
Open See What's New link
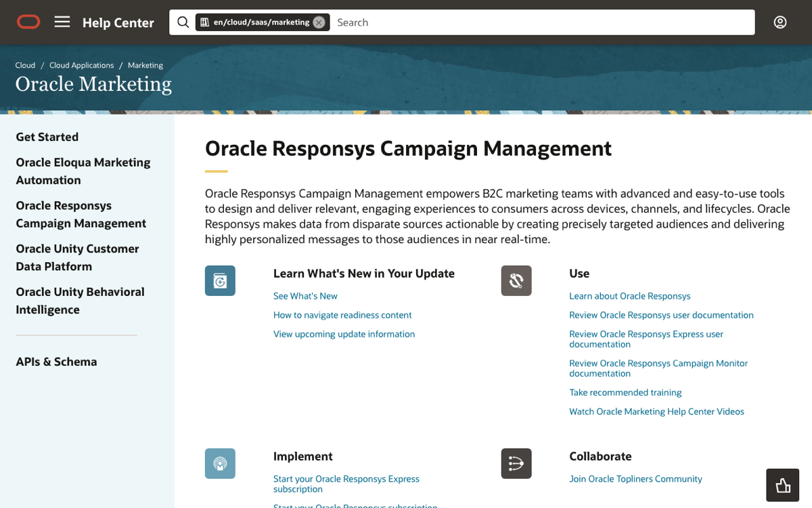[305, 296]
